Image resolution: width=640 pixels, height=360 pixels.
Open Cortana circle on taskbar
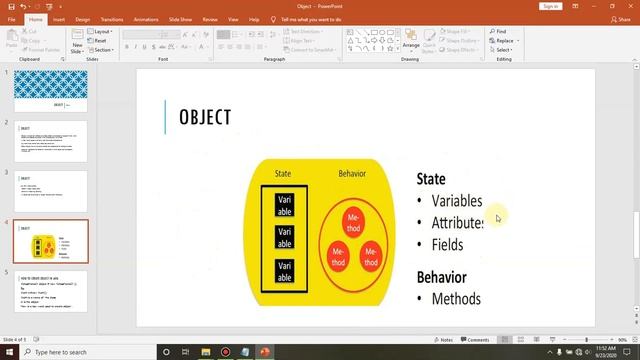point(166,352)
